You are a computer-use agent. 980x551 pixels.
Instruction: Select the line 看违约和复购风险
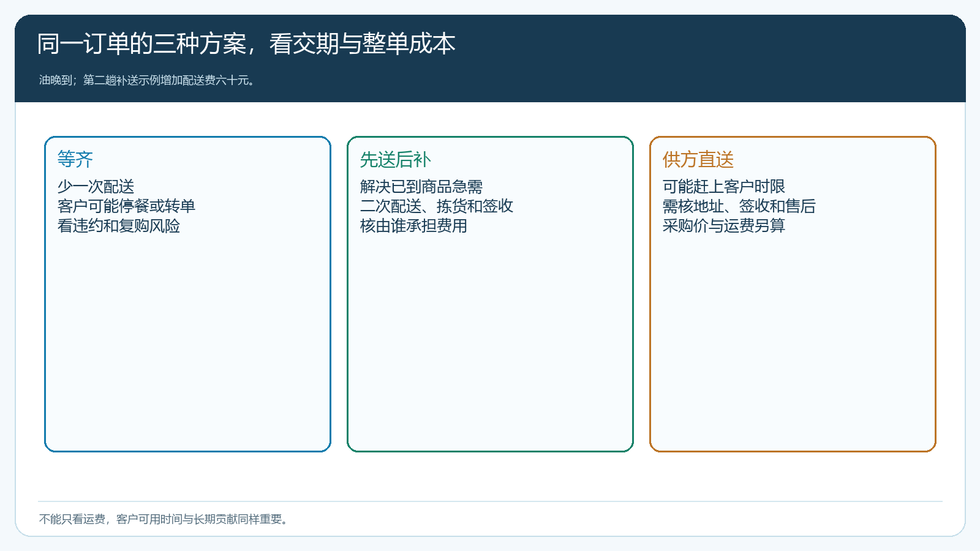tap(119, 225)
